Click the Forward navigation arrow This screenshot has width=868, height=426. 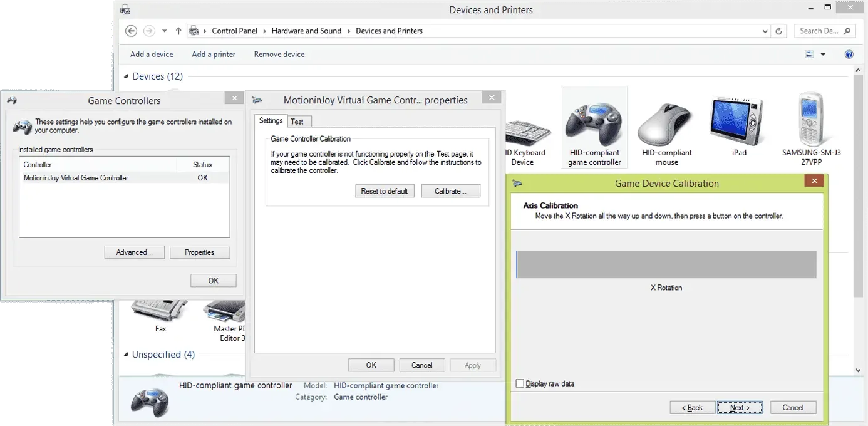(x=149, y=31)
